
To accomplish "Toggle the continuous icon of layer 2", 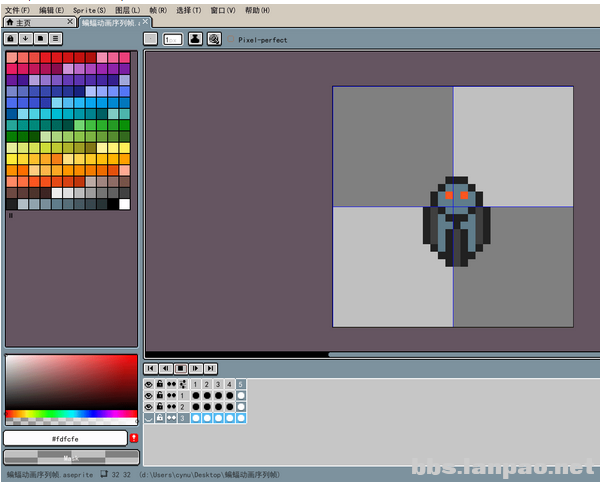I will [x=171, y=407].
